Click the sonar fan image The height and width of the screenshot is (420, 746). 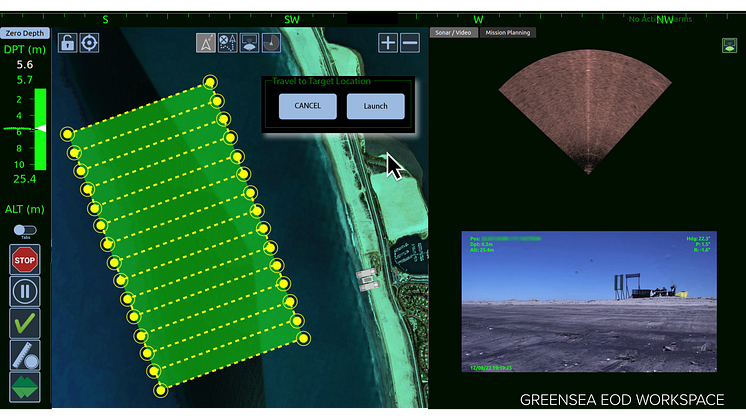click(x=586, y=111)
